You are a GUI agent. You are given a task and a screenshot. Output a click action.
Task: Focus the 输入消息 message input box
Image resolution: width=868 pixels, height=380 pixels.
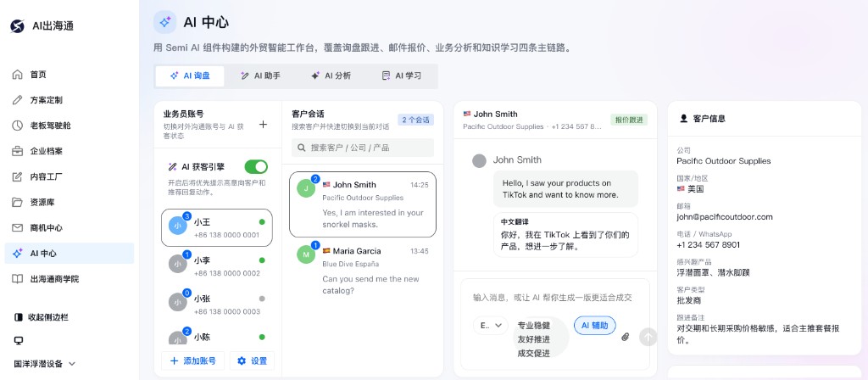554,298
